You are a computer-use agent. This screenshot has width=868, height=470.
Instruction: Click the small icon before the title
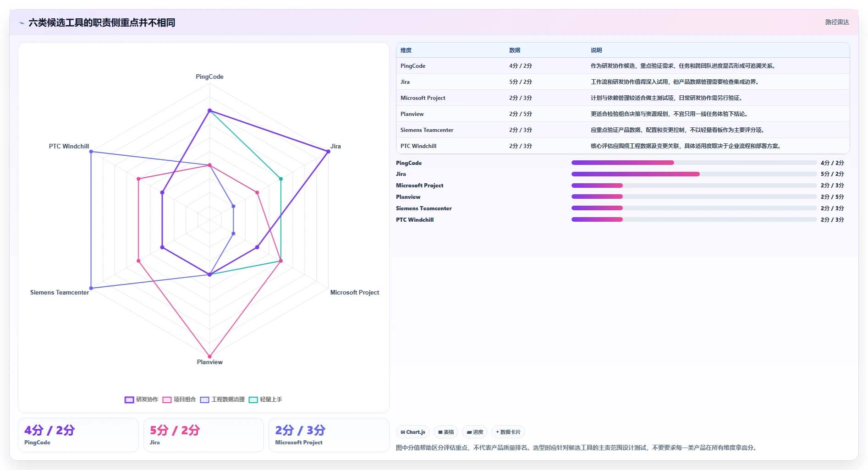pyautogui.click(x=22, y=23)
